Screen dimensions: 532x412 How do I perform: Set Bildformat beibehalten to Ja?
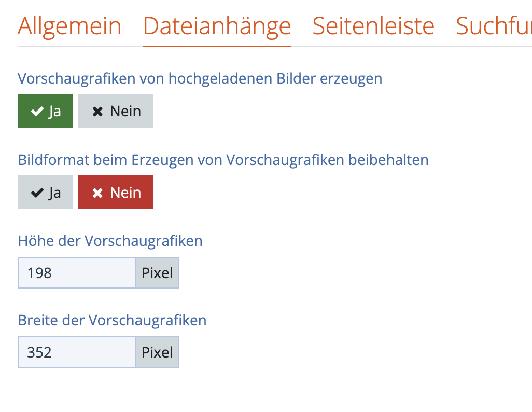coord(45,193)
